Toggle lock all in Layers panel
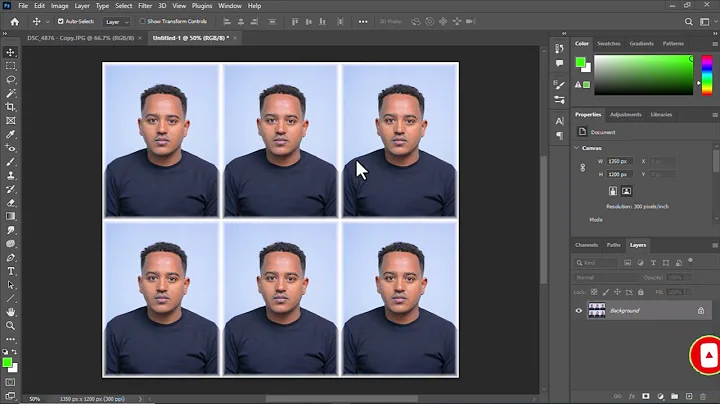Viewport: 720px width, 404px height. [x=641, y=292]
